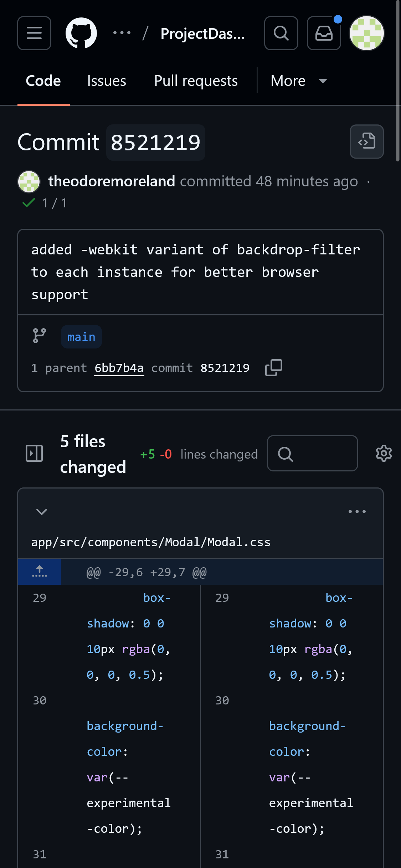The width and height of the screenshot is (401, 868).
Task: Click the main branch label
Action: [x=81, y=337]
